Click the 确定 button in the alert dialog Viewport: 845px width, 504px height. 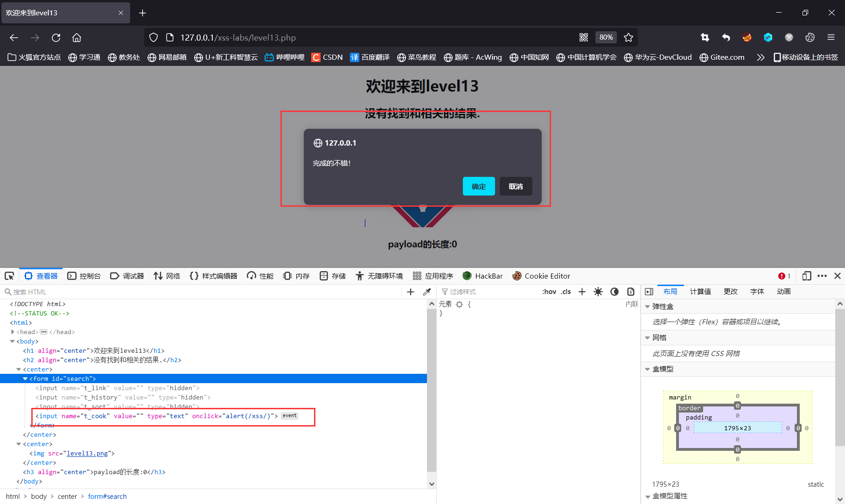[x=479, y=186]
